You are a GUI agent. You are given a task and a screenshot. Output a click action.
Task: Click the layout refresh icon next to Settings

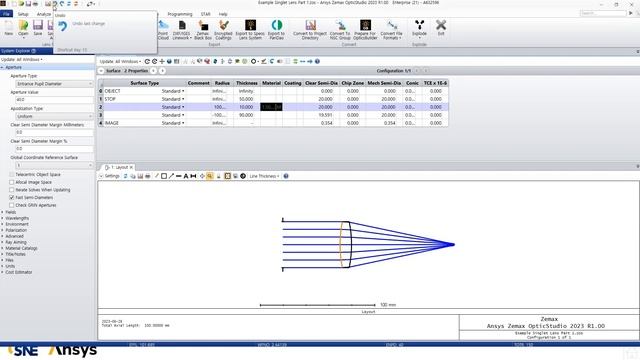[x=125, y=176]
